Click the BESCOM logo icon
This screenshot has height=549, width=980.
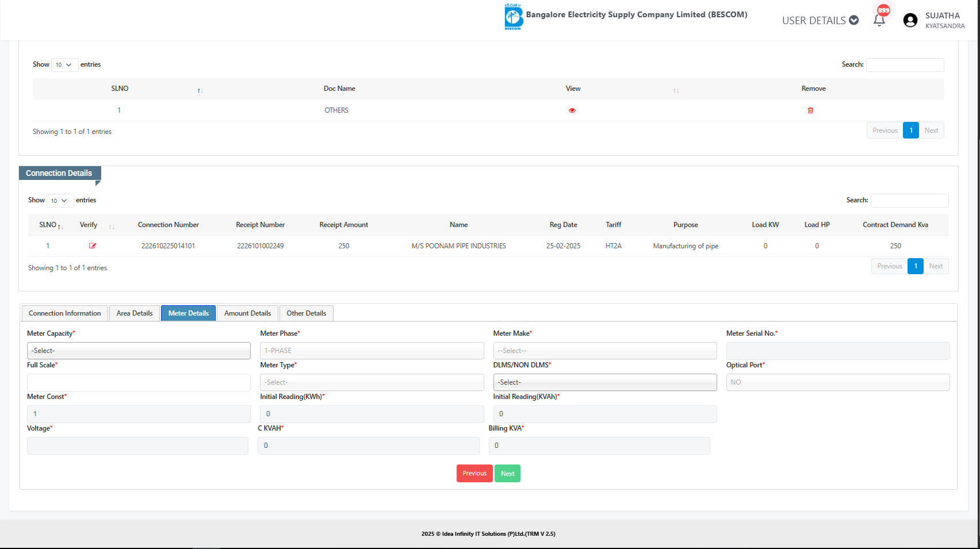[513, 17]
